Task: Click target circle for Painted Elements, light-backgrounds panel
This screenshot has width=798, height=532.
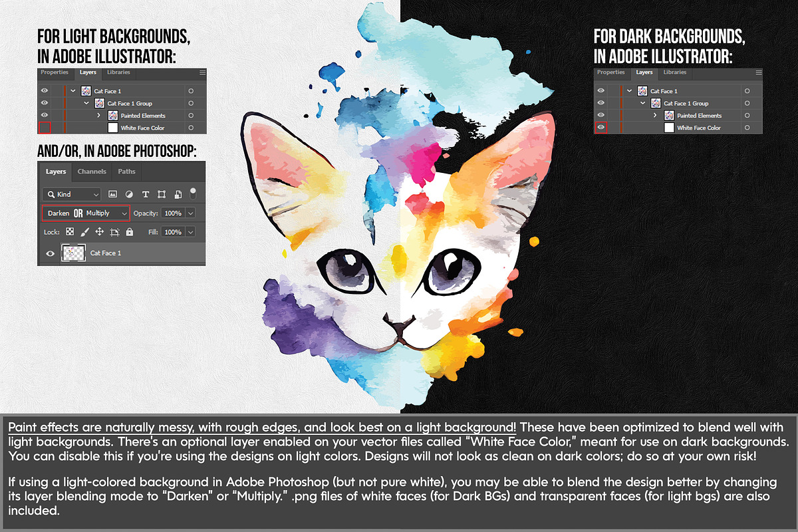Action: [191, 116]
